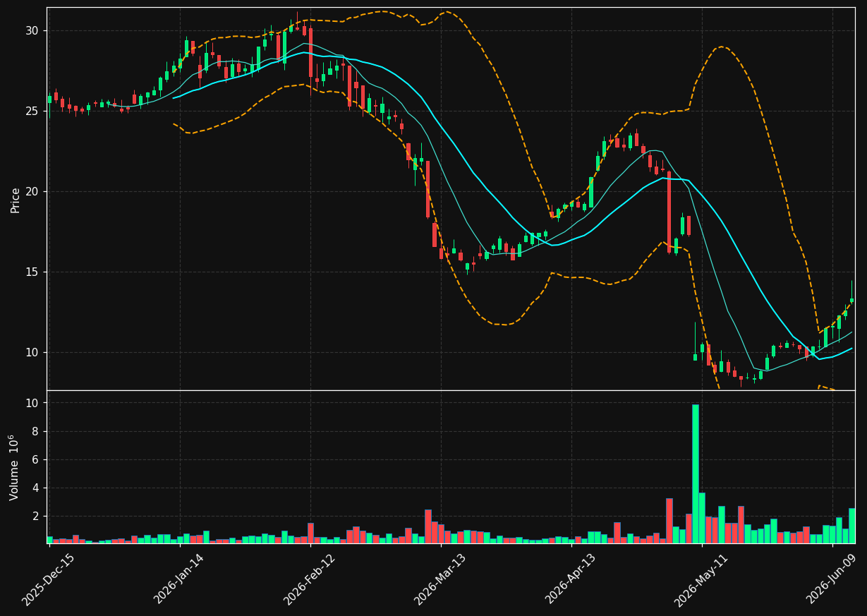Click the 2026-Apr-13 date label
This screenshot has width=867, height=616.
571,580
